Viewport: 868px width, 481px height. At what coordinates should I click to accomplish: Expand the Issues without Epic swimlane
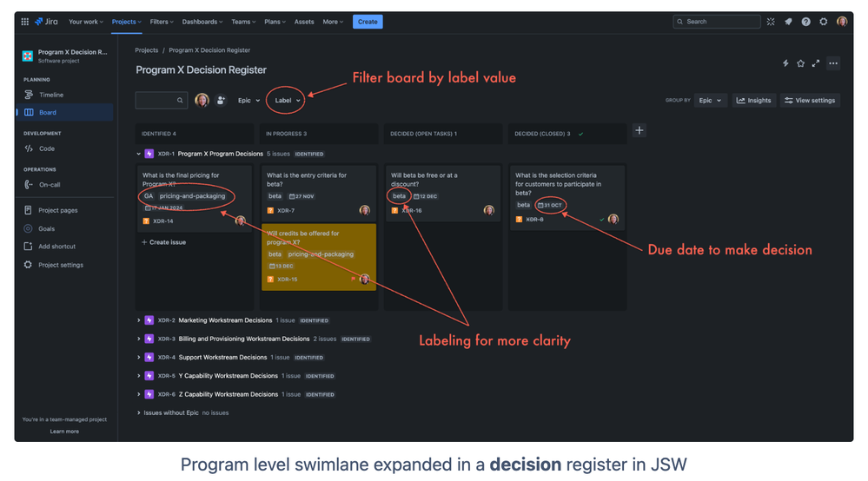click(139, 412)
